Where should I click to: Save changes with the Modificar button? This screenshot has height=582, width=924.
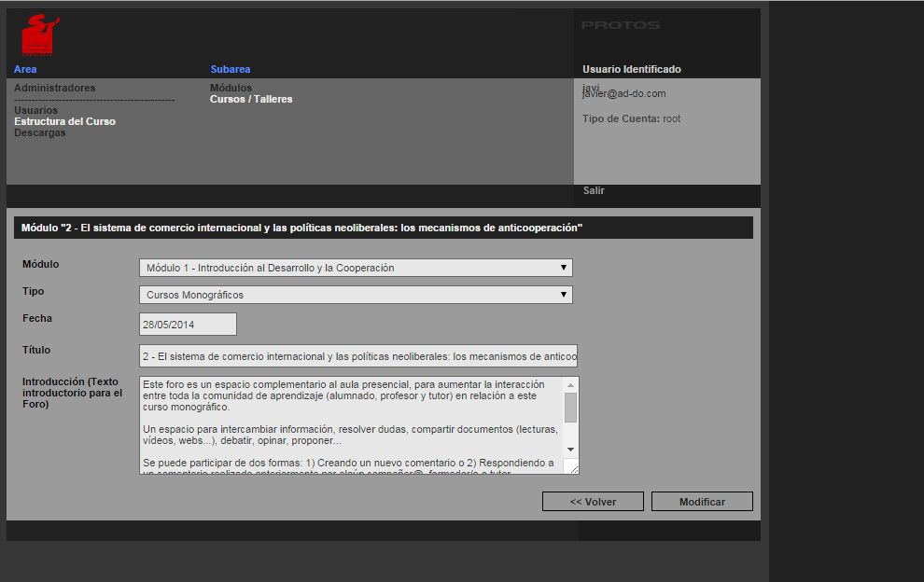point(702,502)
